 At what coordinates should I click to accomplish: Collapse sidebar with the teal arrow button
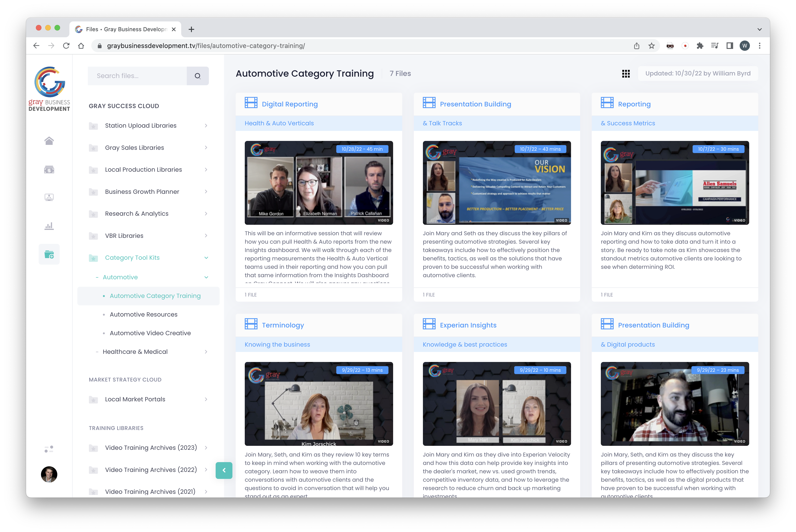point(224,470)
